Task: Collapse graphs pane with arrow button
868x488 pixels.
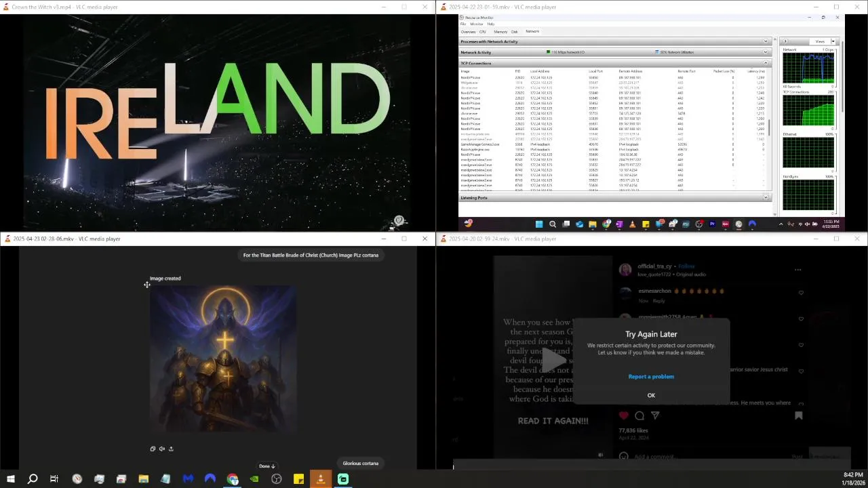Action: pyautogui.click(x=786, y=41)
